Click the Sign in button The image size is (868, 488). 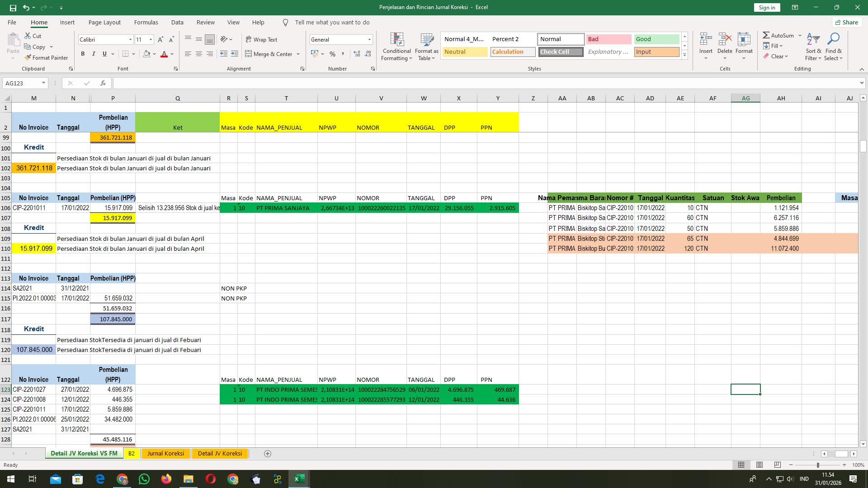[766, 7]
